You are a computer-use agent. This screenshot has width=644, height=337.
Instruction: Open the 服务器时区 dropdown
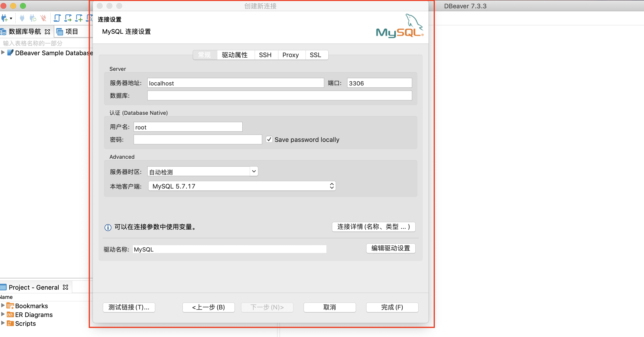click(x=254, y=171)
